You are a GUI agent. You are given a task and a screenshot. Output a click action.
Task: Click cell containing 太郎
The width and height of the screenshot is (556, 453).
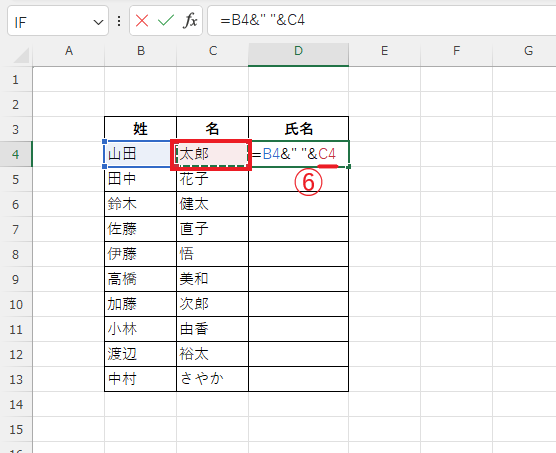tap(213, 154)
